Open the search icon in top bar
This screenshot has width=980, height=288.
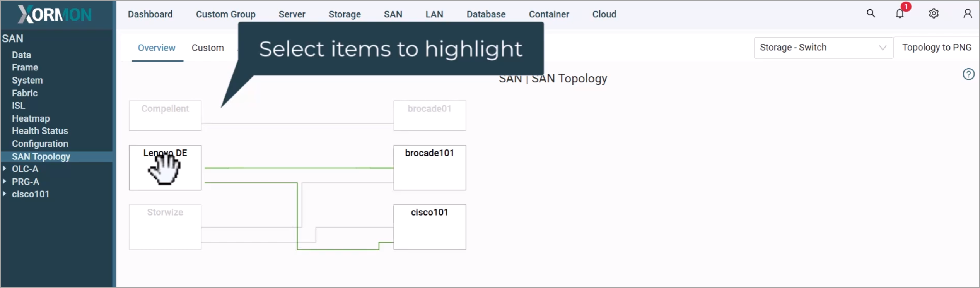tap(871, 14)
